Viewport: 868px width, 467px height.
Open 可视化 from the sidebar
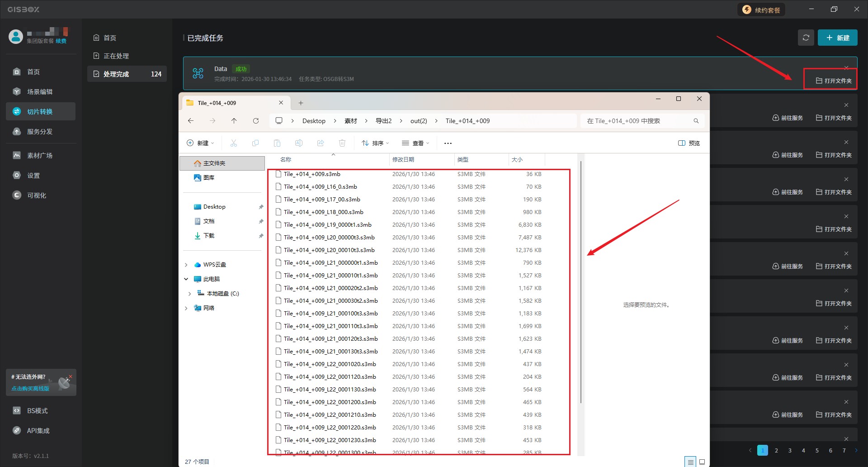tap(37, 195)
